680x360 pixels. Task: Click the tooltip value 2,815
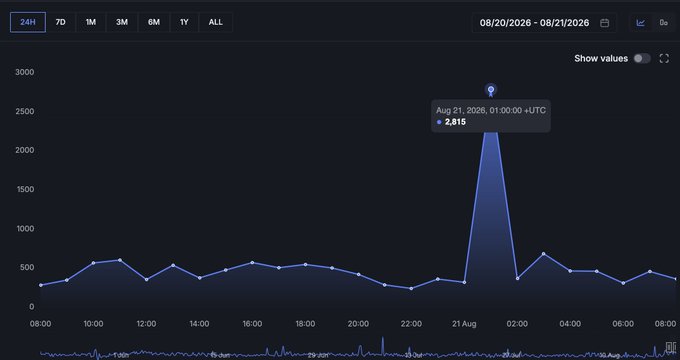pyautogui.click(x=455, y=122)
